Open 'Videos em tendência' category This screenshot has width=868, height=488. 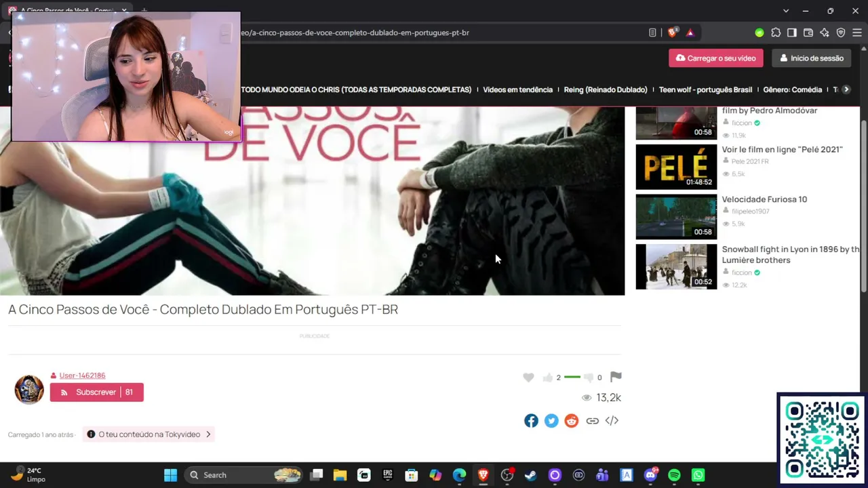point(517,89)
